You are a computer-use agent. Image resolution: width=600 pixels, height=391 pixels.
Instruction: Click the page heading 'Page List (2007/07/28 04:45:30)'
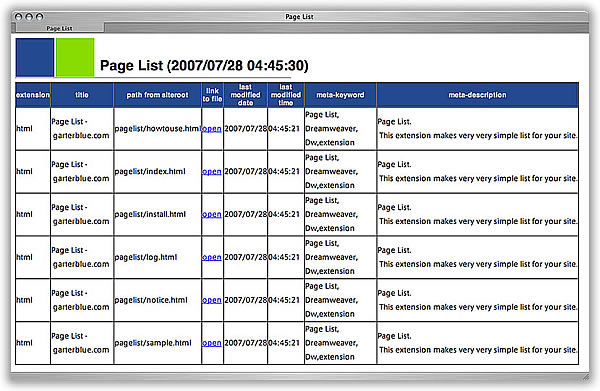point(204,65)
